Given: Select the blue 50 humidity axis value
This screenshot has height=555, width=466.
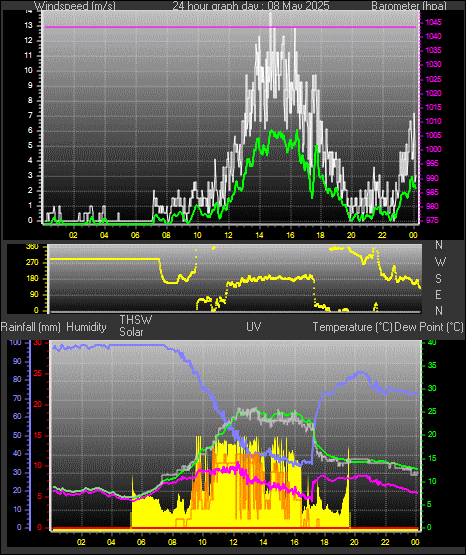Looking at the screenshot, I should [x=17, y=435].
